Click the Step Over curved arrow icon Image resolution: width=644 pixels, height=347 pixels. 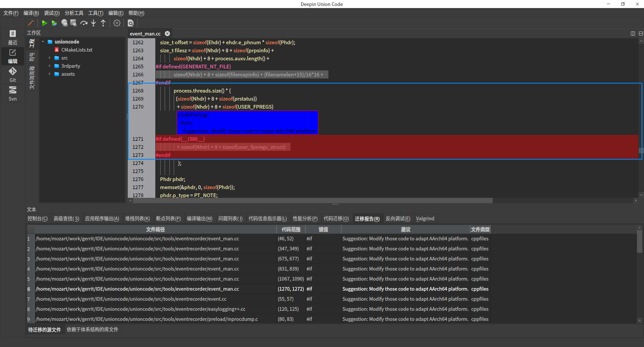pos(84,23)
